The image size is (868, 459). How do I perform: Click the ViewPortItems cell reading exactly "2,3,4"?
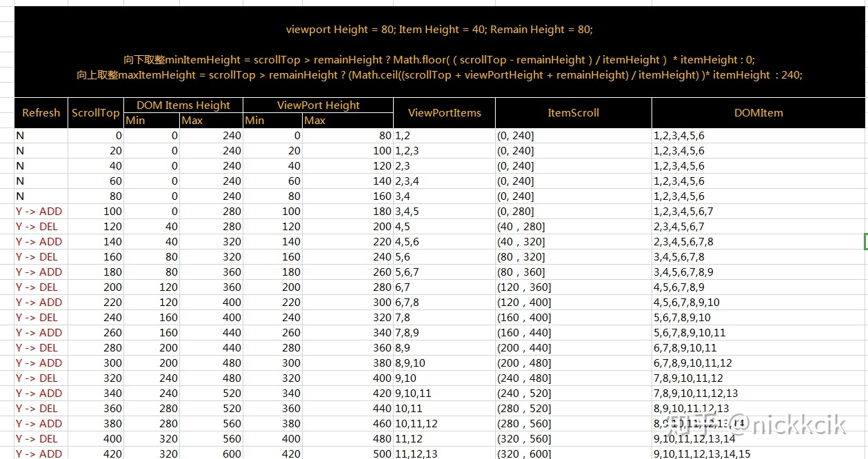tap(445, 181)
